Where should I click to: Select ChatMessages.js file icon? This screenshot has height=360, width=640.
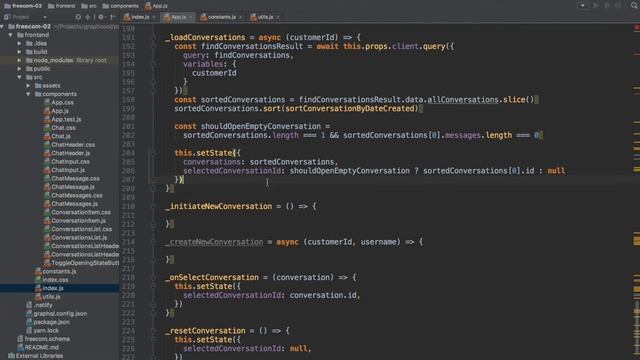pos(47,204)
